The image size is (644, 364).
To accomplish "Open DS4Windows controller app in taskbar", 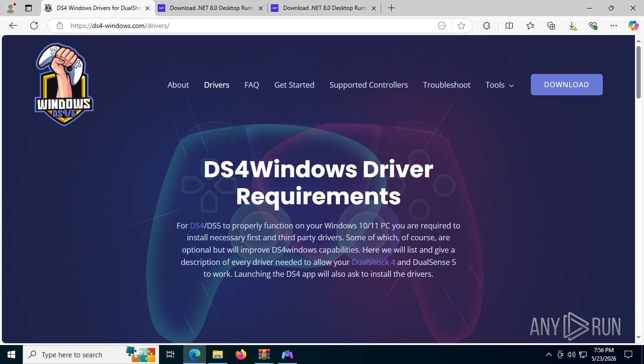I will [287, 355].
